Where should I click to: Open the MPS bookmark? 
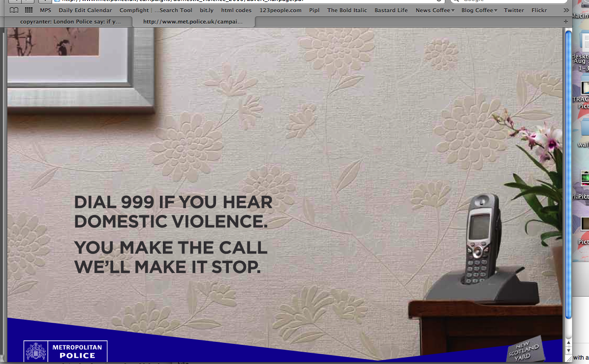45,10
